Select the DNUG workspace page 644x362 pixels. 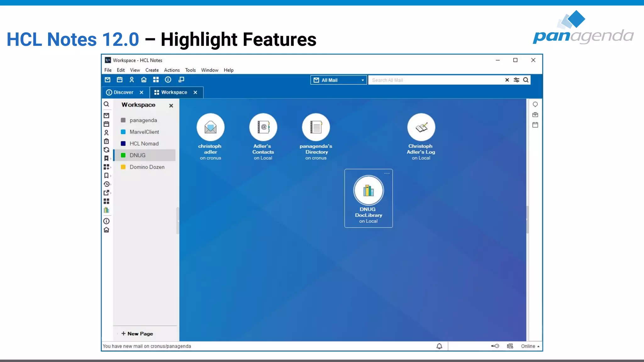pyautogui.click(x=144, y=155)
